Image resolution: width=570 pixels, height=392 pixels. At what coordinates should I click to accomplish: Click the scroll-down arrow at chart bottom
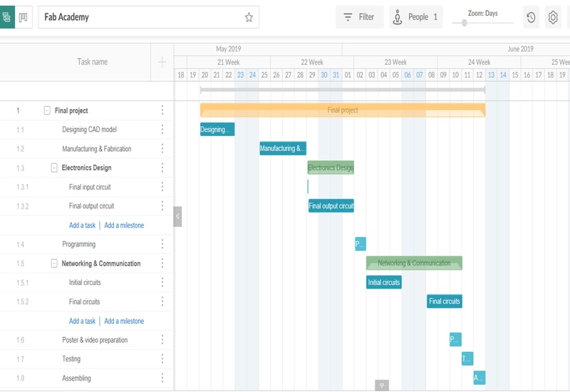[x=382, y=386]
